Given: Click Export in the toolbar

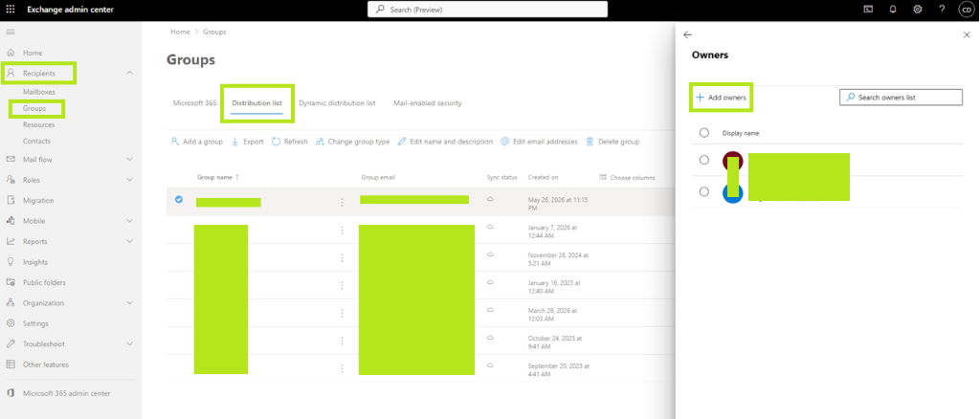Looking at the screenshot, I should click(x=248, y=142).
